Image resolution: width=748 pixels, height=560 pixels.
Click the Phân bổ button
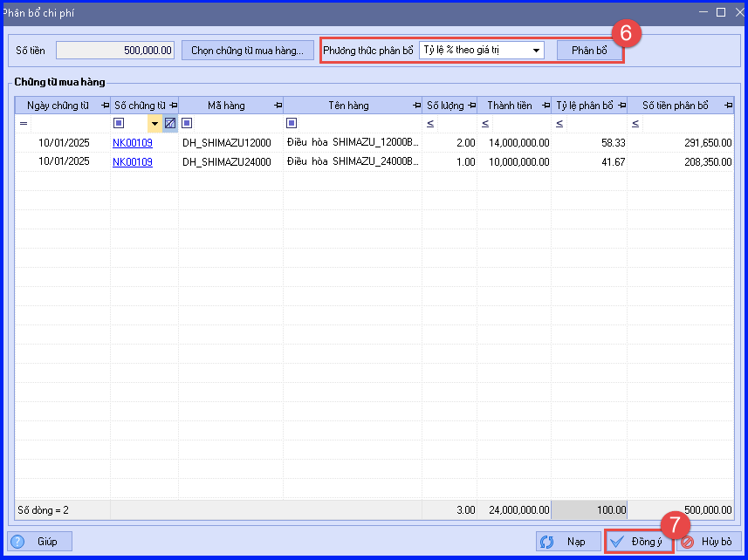click(x=589, y=51)
